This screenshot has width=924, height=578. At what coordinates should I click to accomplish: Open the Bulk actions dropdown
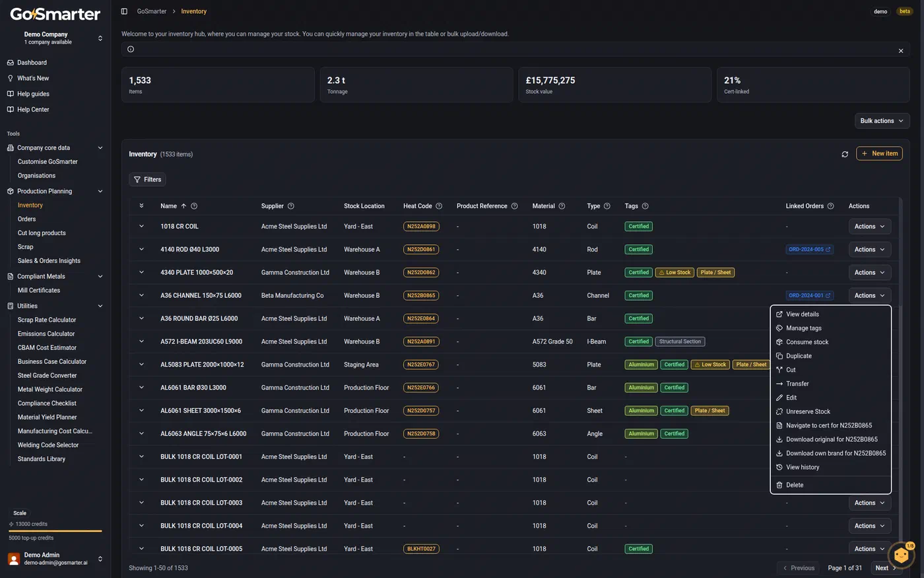pyautogui.click(x=882, y=121)
